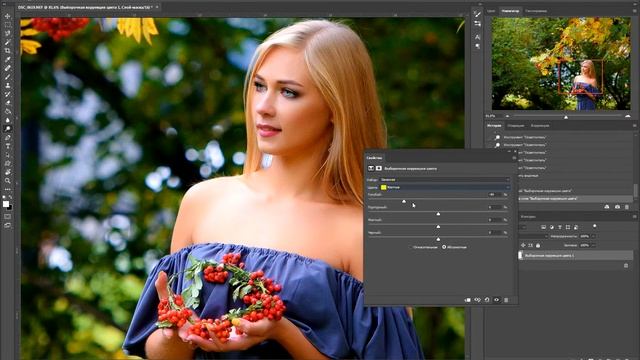The height and width of the screenshot is (360, 640).
Task: Delete current state in History panel
Action: (x=627, y=207)
